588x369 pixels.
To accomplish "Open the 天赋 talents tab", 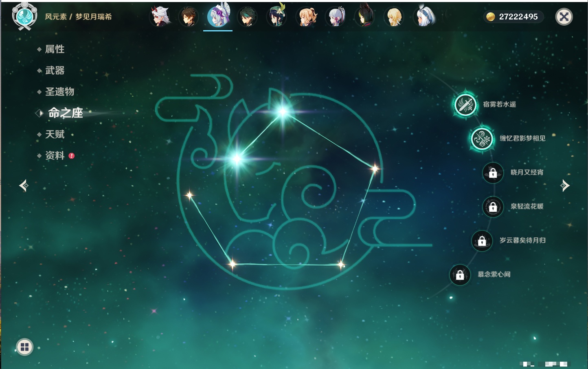I will (x=55, y=134).
